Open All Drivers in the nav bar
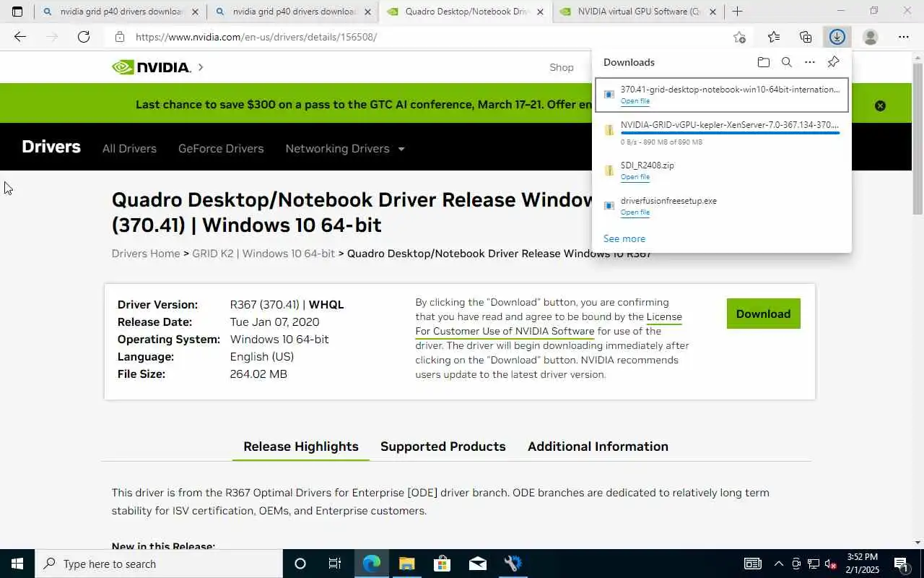Viewport: 924px width, 578px height. coord(129,148)
